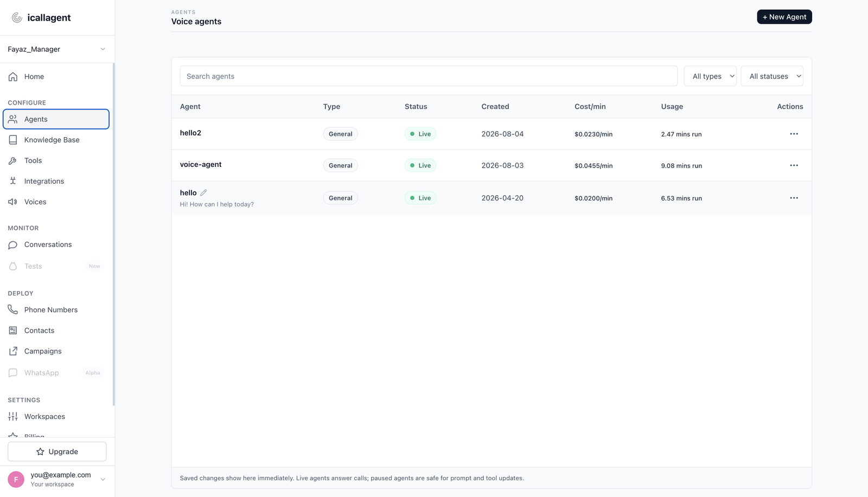The height and width of the screenshot is (497, 868).
Task: Navigate to Phone Numbers page
Action: [56, 310]
